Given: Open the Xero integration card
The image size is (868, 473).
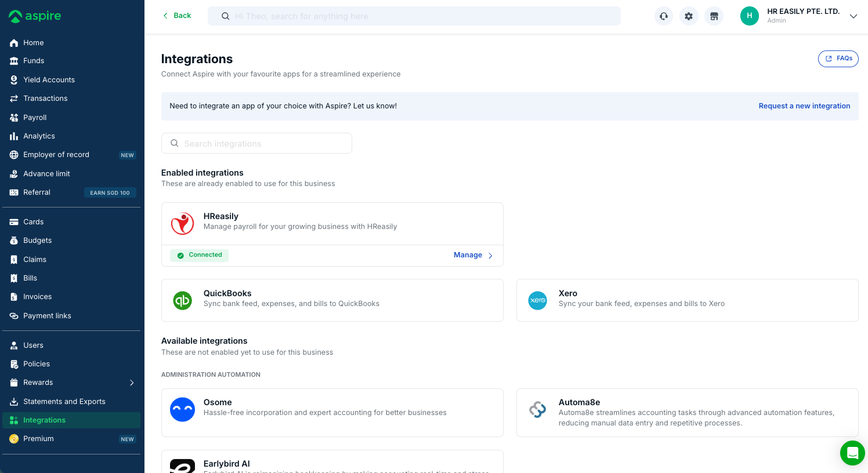Looking at the screenshot, I should coord(687,300).
